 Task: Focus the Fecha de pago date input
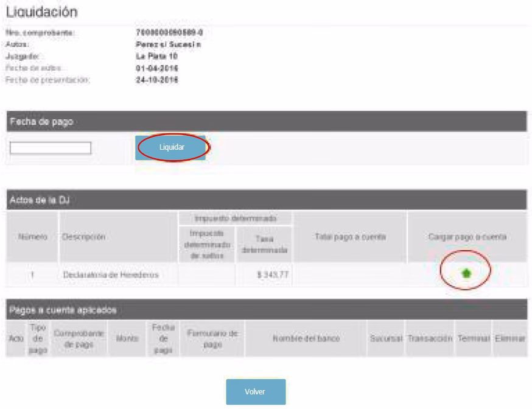(x=51, y=148)
